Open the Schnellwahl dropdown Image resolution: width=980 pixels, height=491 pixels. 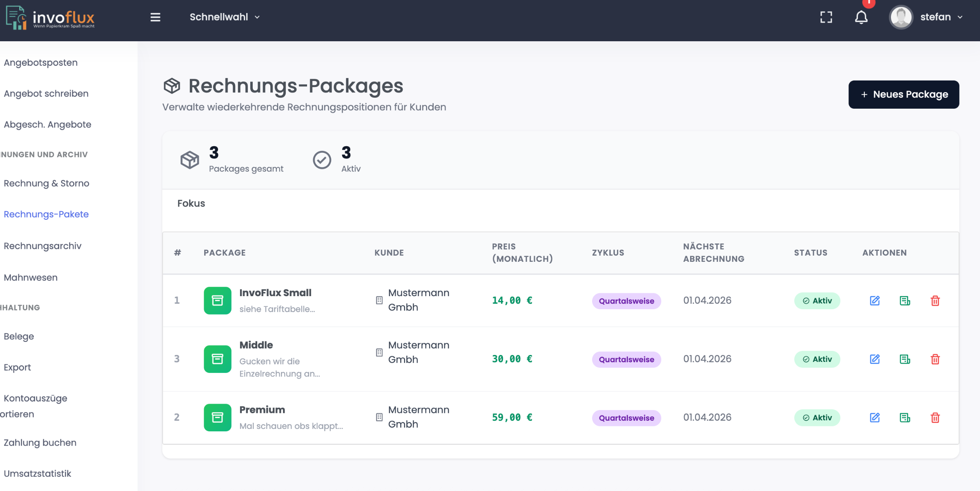tap(225, 17)
